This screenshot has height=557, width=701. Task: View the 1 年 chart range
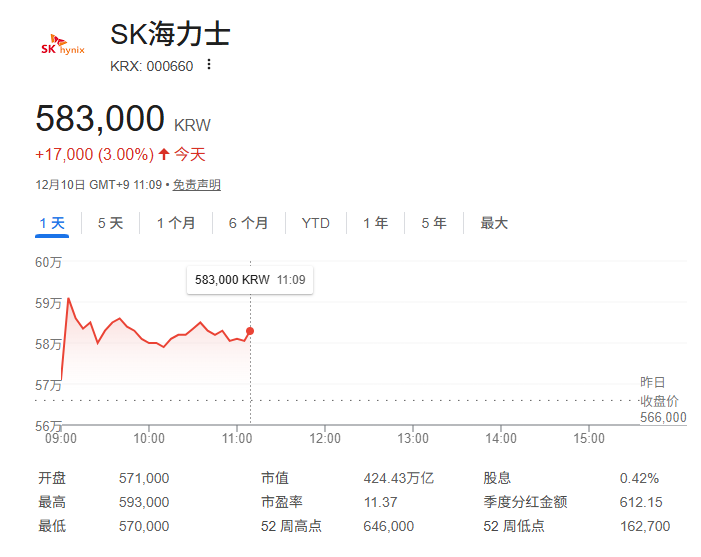[x=375, y=223]
